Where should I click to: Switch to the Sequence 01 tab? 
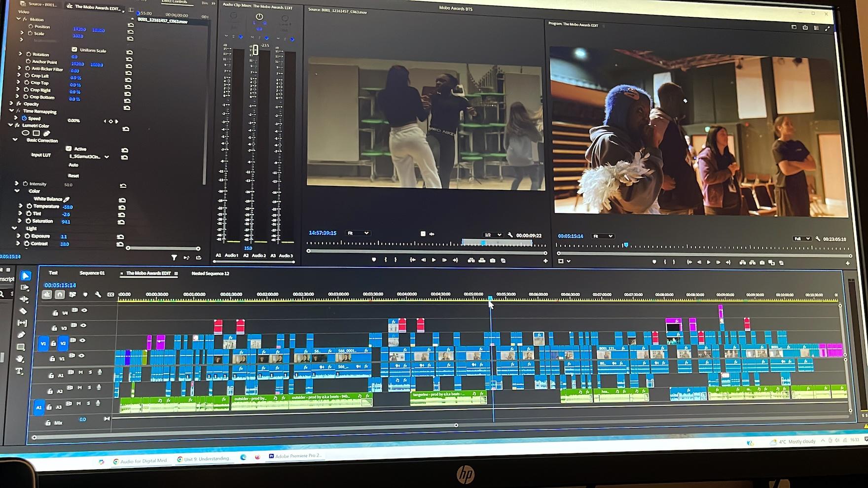click(x=92, y=273)
